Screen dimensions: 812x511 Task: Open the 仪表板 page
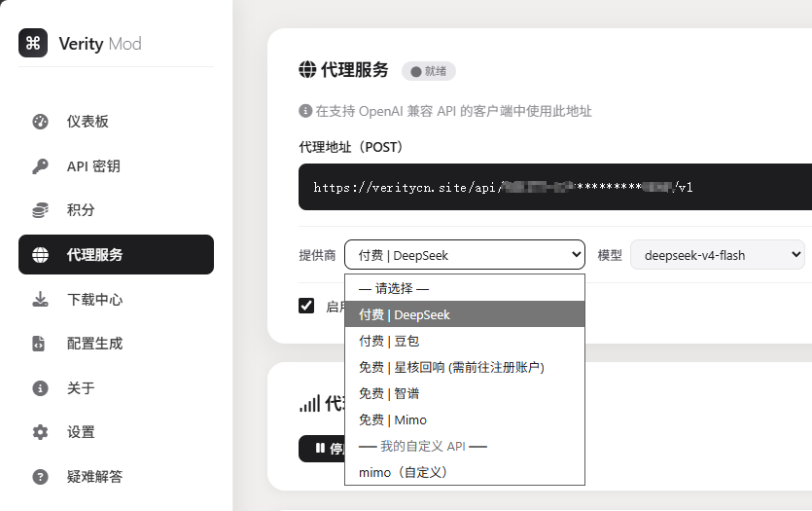click(x=116, y=122)
